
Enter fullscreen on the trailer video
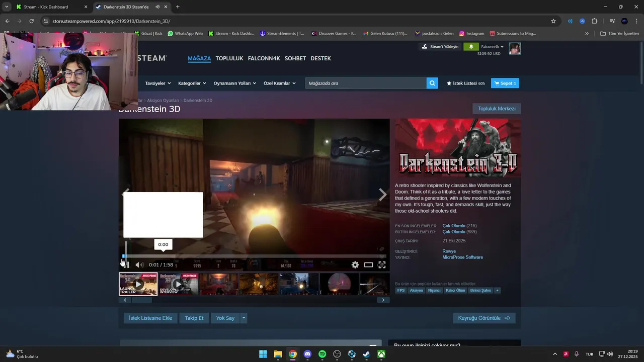(382, 264)
